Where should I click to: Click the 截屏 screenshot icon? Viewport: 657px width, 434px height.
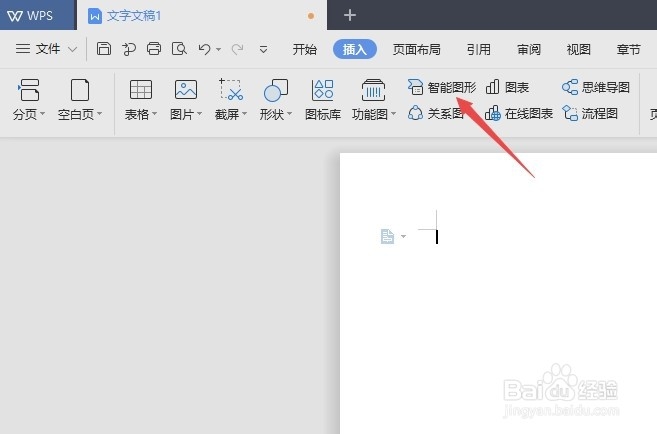[231, 90]
